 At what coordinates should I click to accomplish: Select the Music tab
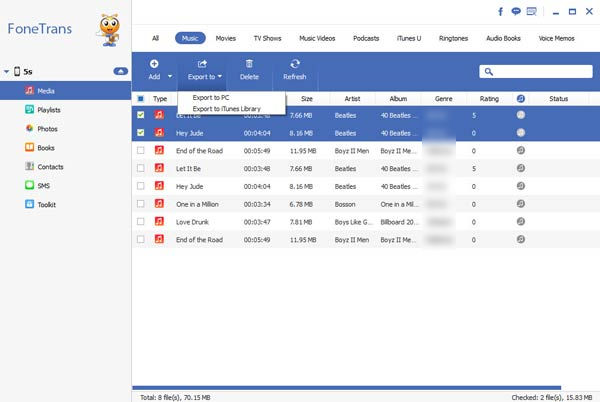pos(190,38)
